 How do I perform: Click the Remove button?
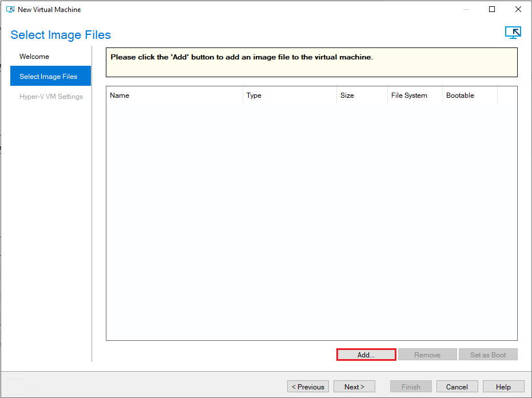pyautogui.click(x=427, y=355)
